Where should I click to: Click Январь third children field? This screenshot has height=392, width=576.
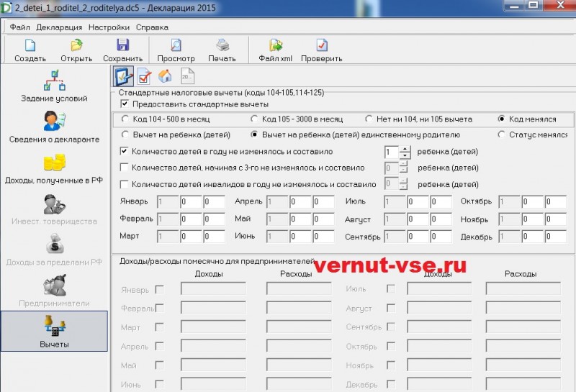click(x=214, y=201)
